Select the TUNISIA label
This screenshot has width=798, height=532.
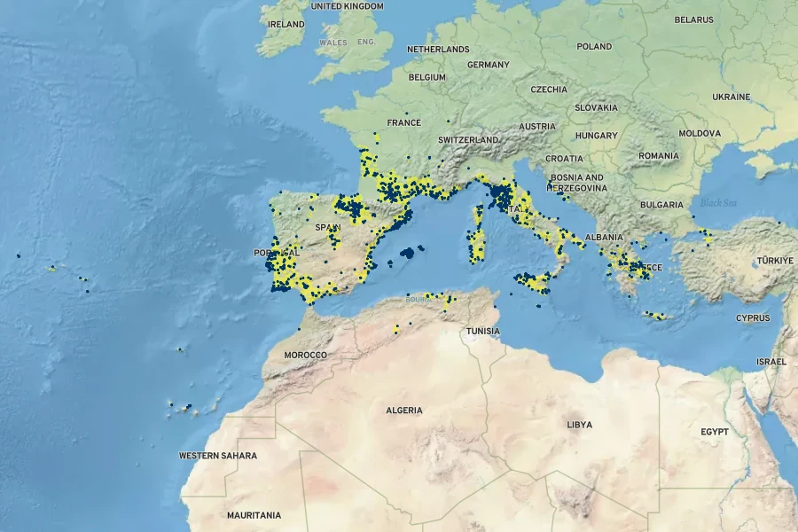point(482,332)
